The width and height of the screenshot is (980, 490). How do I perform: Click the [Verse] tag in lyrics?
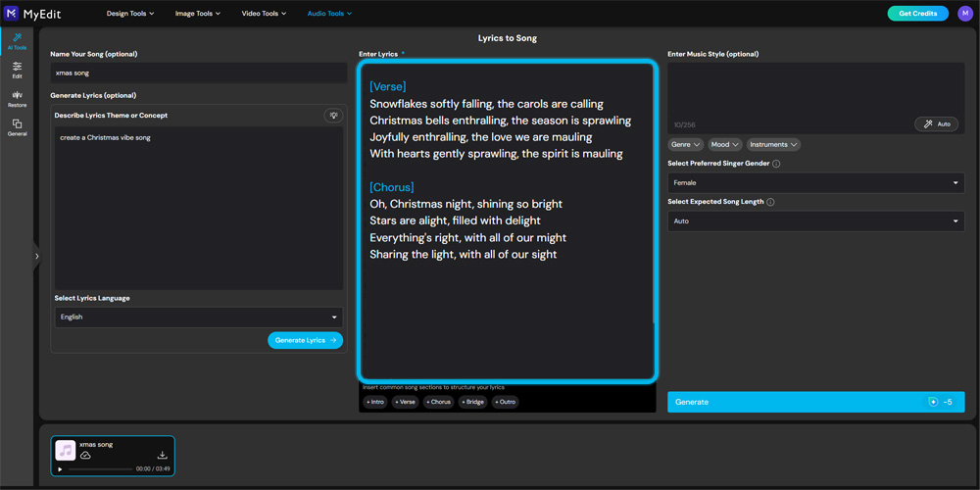click(387, 86)
